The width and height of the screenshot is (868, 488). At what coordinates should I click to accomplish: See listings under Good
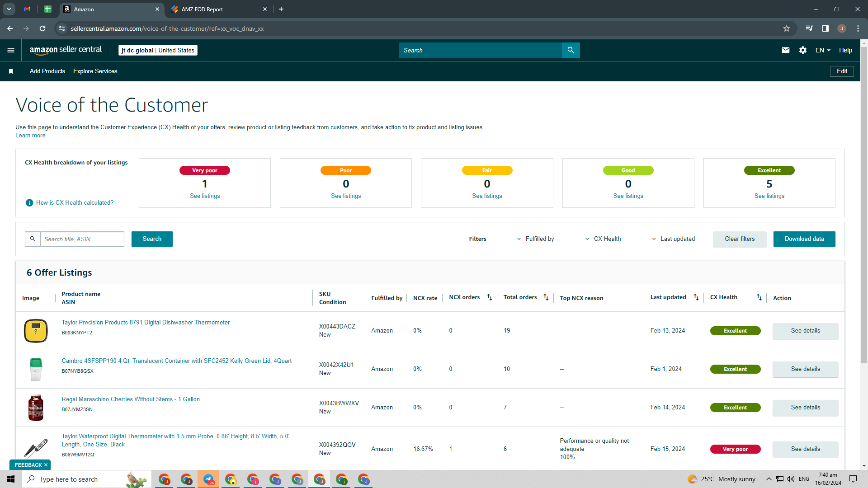click(628, 196)
